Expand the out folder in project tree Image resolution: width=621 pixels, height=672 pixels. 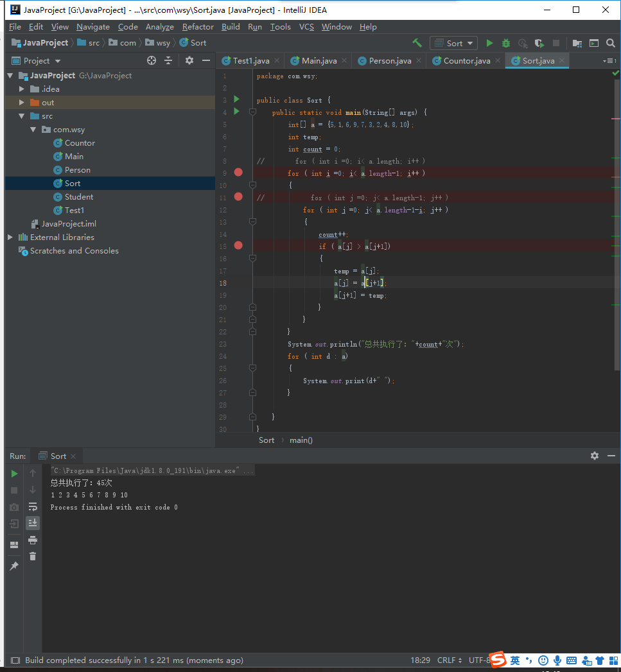click(x=21, y=103)
